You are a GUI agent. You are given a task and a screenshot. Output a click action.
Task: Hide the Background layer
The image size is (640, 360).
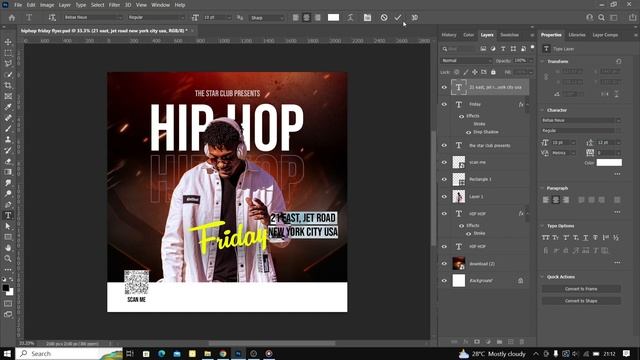point(444,281)
